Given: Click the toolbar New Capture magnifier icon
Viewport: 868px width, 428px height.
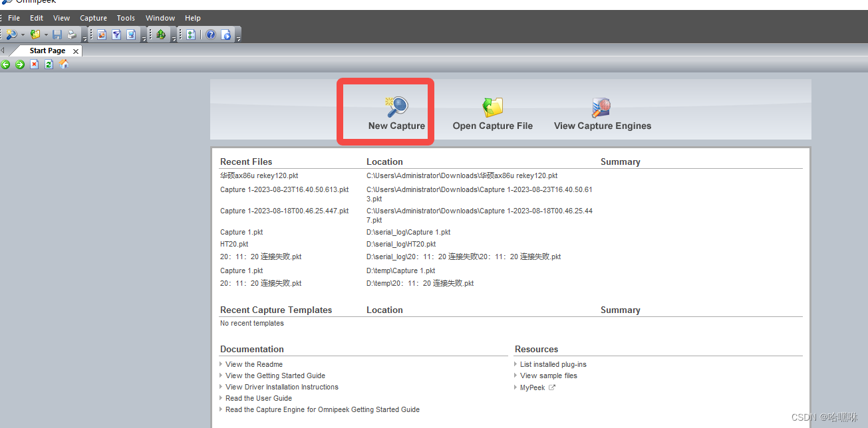Looking at the screenshot, I should (x=11, y=35).
